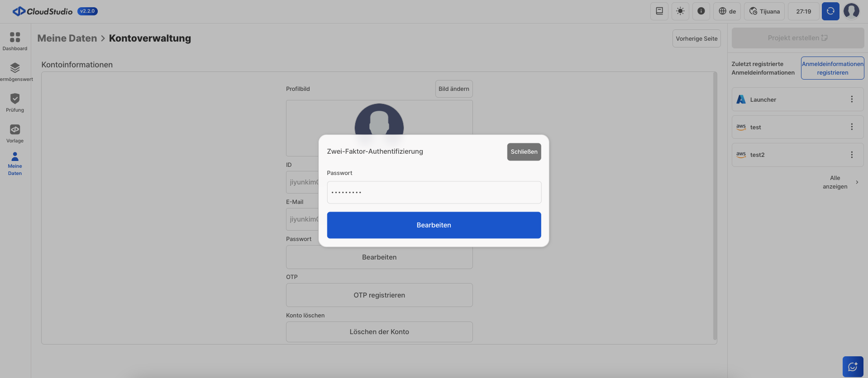Close the Zwei-Faktor-Authentifizierung dialog with Schließen
Viewport: 868px width, 378px height.
click(x=524, y=152)
